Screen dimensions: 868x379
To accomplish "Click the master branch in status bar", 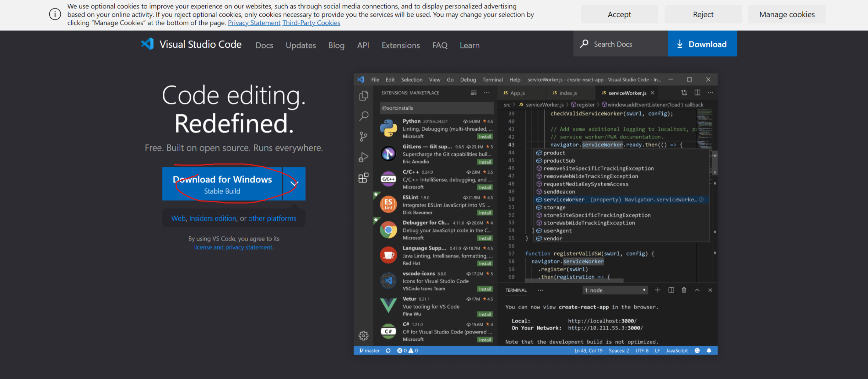I will pyautogui.click(x=369, y=351).
